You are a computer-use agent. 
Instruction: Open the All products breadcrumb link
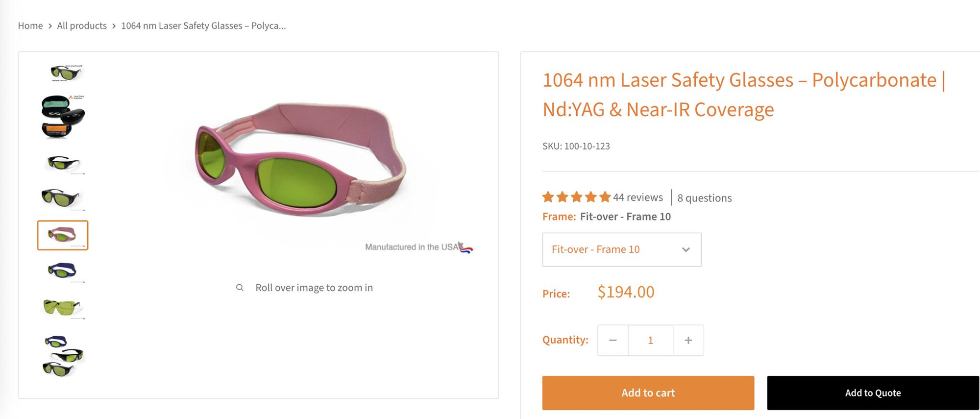82,25
